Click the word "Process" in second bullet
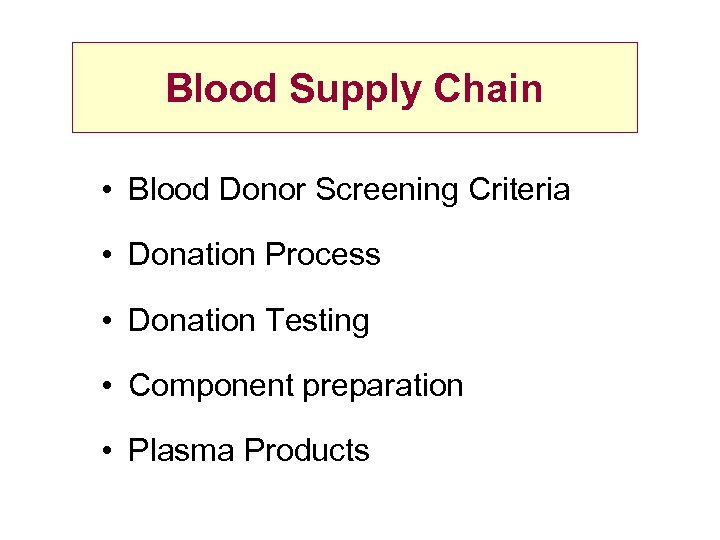This screenshot has width=720, height=540. pyautogui.click(x=324, y=255)
